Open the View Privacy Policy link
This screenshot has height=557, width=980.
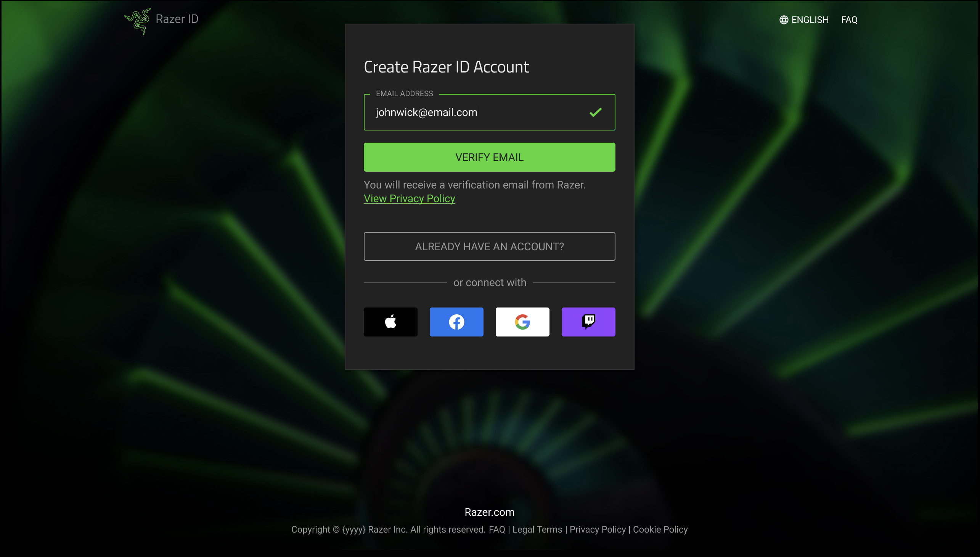pos(409,198)
